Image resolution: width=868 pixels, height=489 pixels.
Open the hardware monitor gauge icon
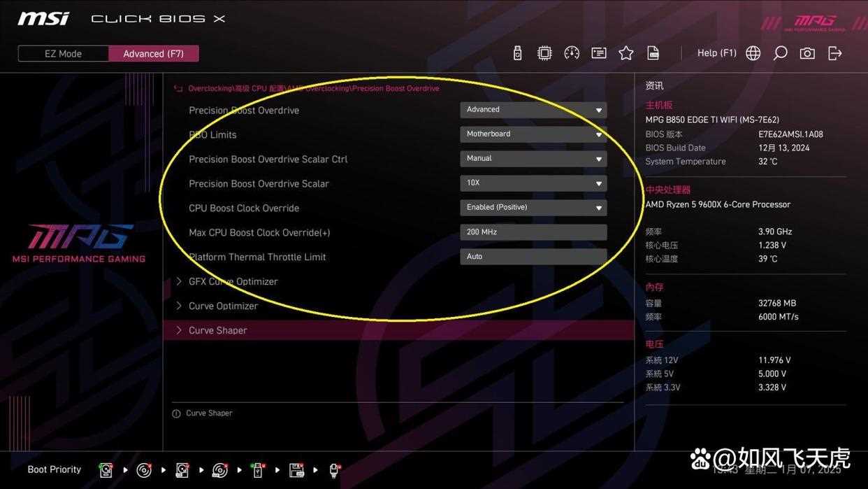coord(572,53)
